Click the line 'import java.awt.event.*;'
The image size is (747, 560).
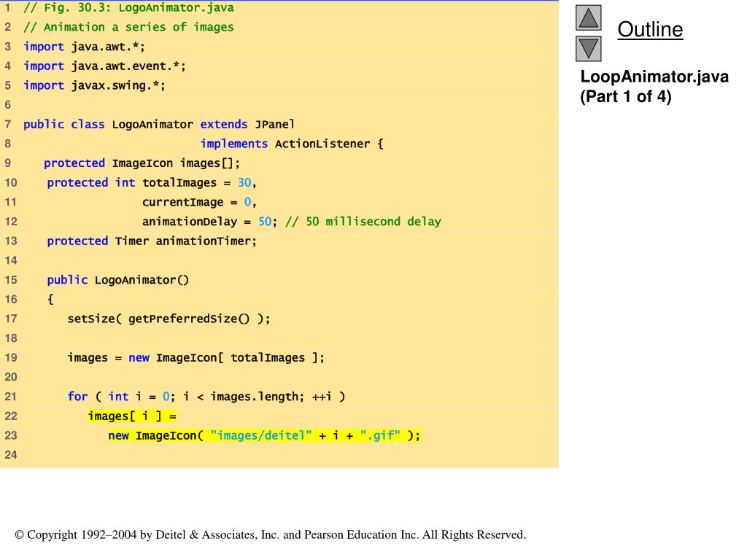(x=104, y=66)
